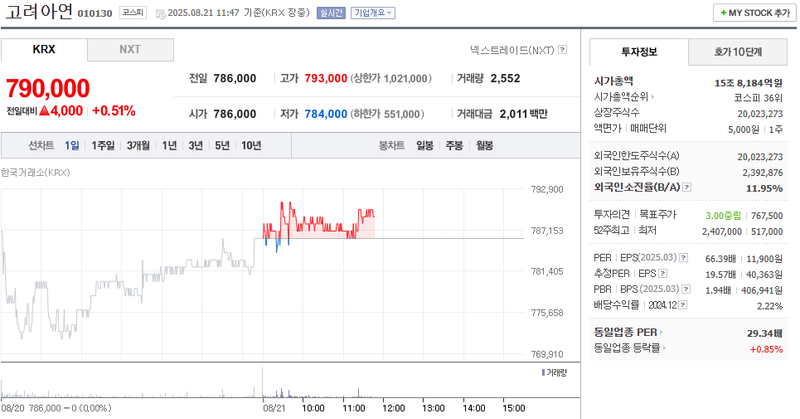
Task: Click the 외국인소진율 value 11.95%
Action: (764, 188)
